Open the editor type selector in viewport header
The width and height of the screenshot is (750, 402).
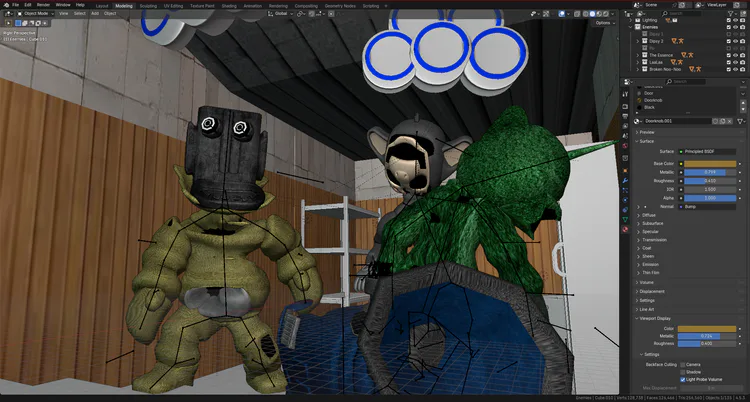(x=8, y=13)
